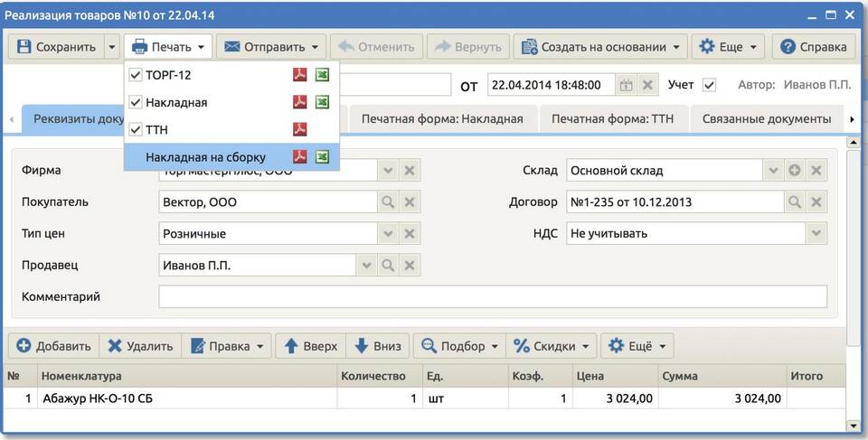Image resolution: width=868 pixels, height=440 pixels.
Task: Expand the НДС dropdown
Action: 816,234
